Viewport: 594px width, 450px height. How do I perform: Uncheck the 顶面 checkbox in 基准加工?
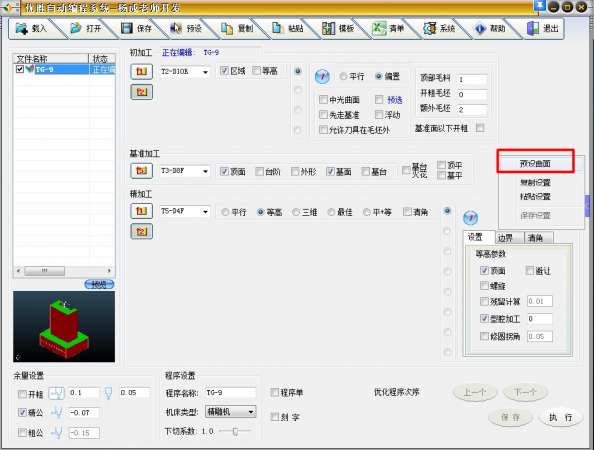pyautogui.click(x=224, y=172)
